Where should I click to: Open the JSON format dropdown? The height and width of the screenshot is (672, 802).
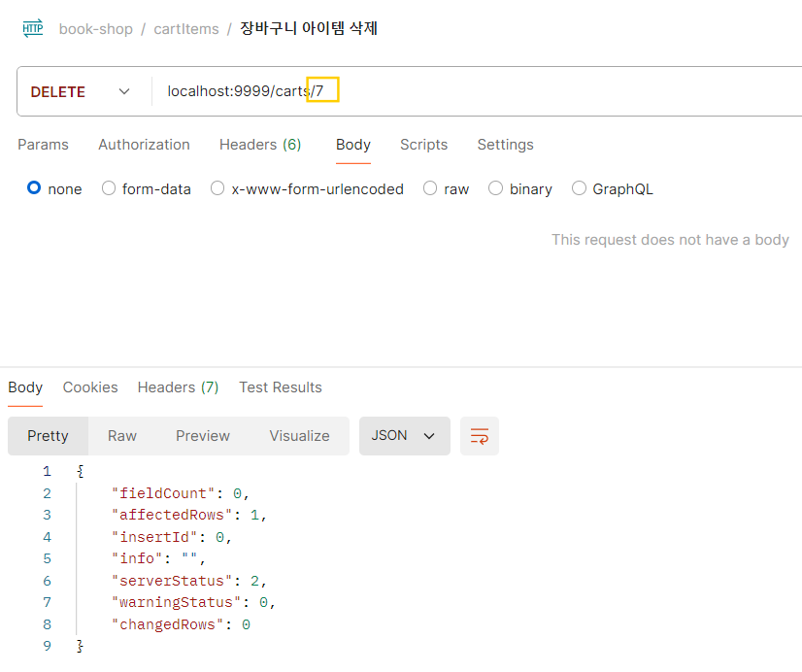click(405, 436)
